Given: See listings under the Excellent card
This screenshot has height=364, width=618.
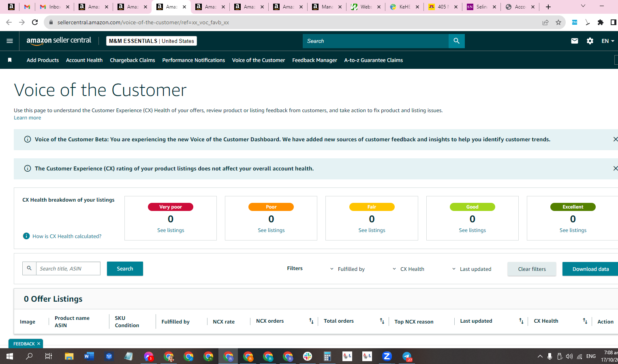Looking at the screenshot, I should click(573, 230).
